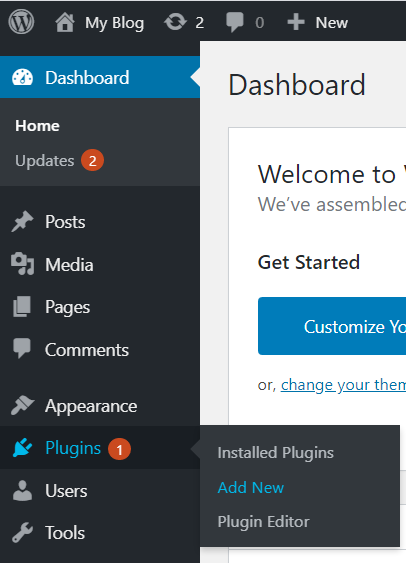Click the Dashboard gauge icon in sidebar
The image size is (406, 563).
[x=22, y=77]
